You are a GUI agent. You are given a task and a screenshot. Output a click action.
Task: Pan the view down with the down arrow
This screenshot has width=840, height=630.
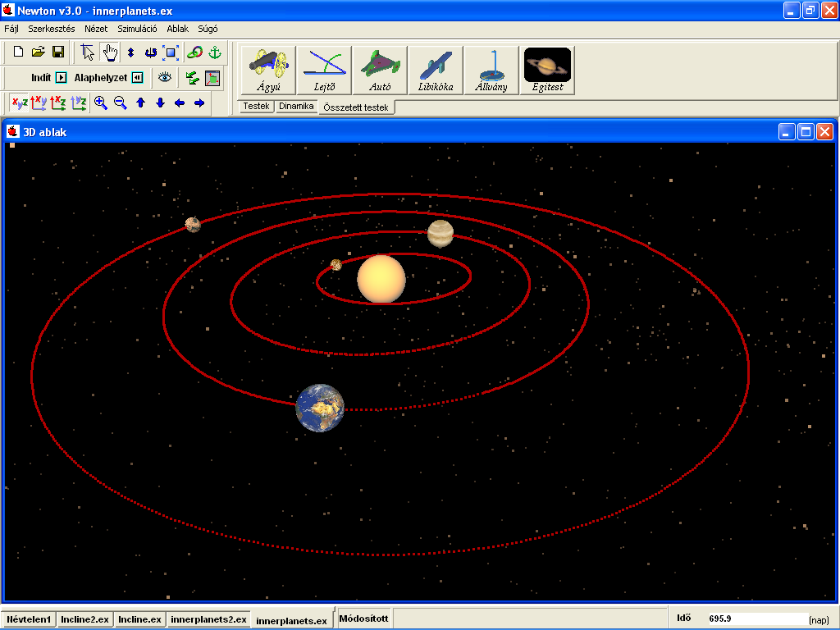click(160, 103)
